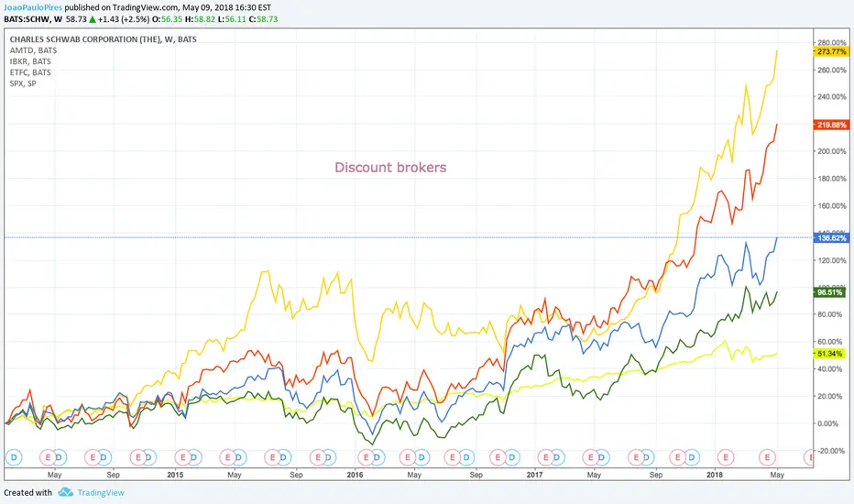Open the JoaoPauloPires author profile link
This screenshot has height=504, width=854.
point(33,7)
